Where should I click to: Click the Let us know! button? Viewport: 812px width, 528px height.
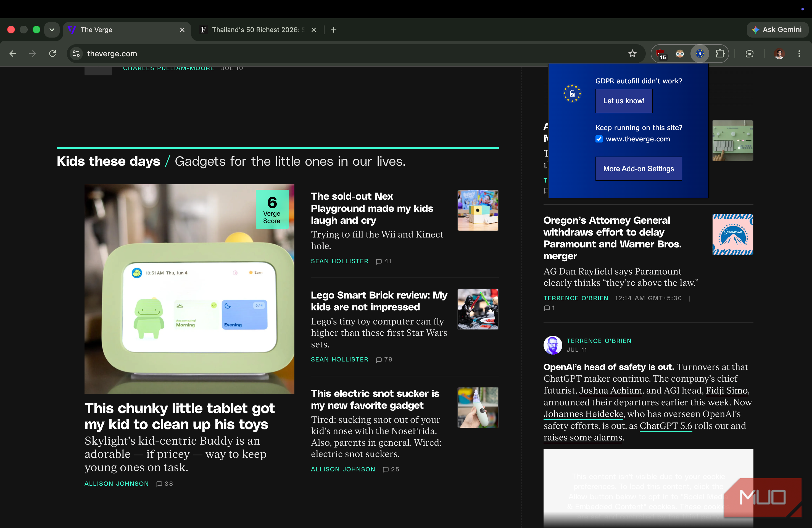point(624,101)
